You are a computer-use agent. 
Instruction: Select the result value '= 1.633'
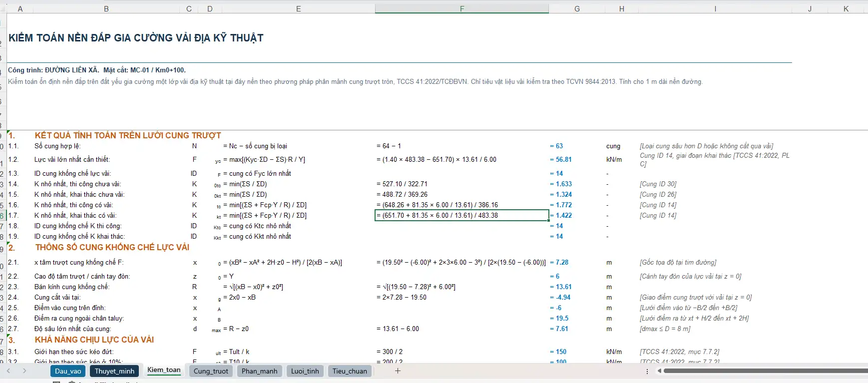(561, 184)
